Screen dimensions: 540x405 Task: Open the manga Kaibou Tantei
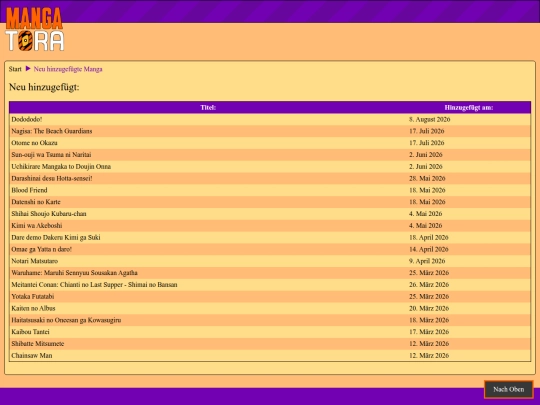click(30, 332)
